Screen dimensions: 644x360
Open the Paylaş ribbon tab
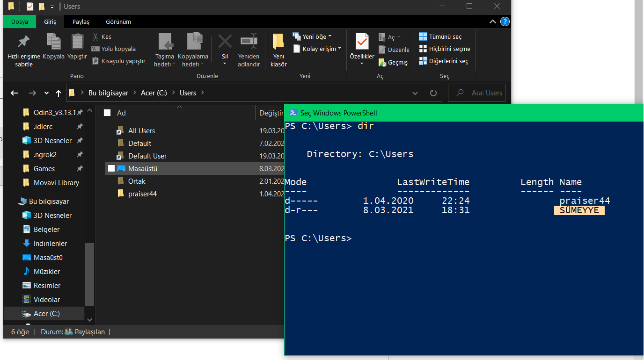point(80,22)
